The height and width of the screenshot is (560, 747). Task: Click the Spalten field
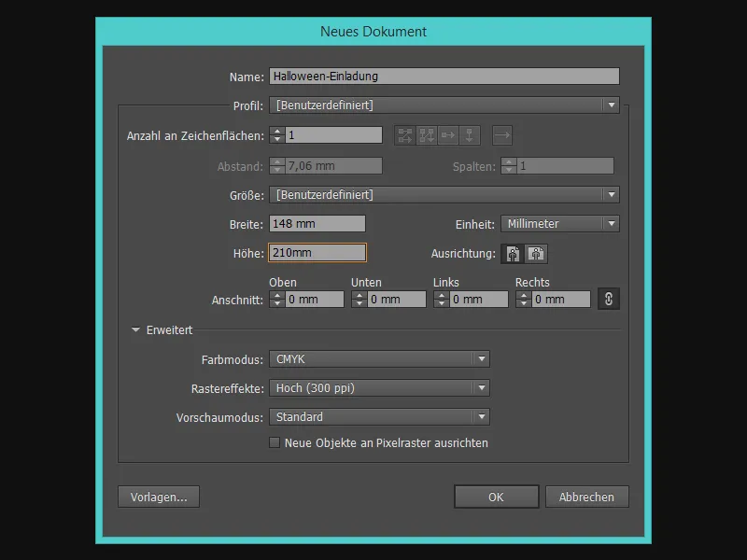[x=565, y=166]
